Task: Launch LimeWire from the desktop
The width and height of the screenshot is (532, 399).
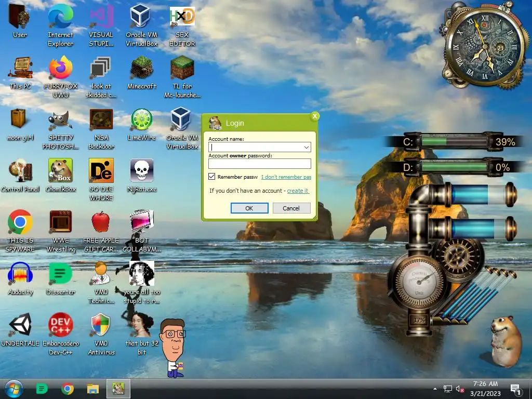Action: pos(141,124)
